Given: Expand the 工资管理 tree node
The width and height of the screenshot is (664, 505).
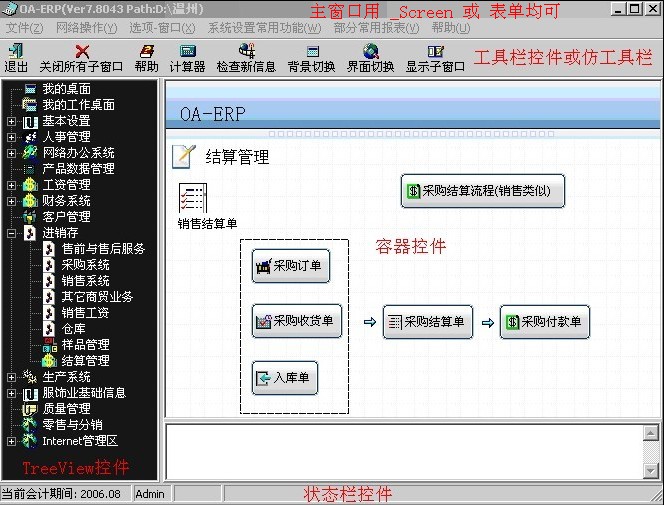Looking at the screenshot, I should pyautogui.click(x=11, y=185).
